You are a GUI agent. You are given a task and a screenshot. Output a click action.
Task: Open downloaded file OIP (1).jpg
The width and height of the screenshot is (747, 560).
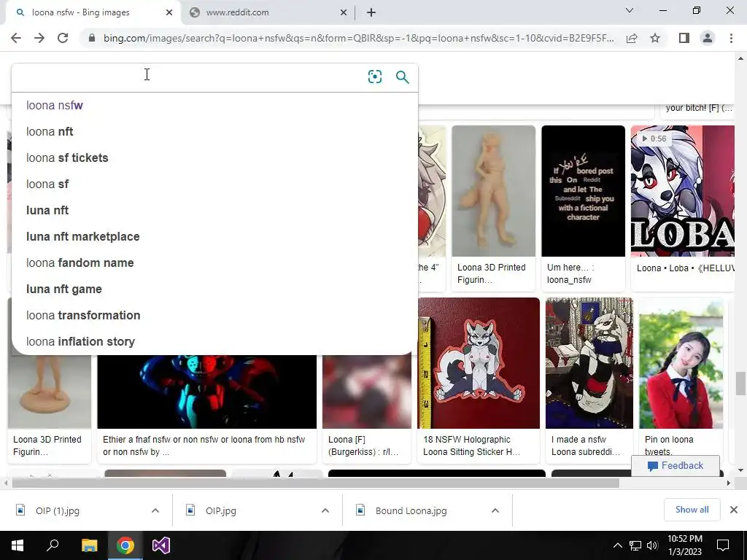tap(57, 510)
